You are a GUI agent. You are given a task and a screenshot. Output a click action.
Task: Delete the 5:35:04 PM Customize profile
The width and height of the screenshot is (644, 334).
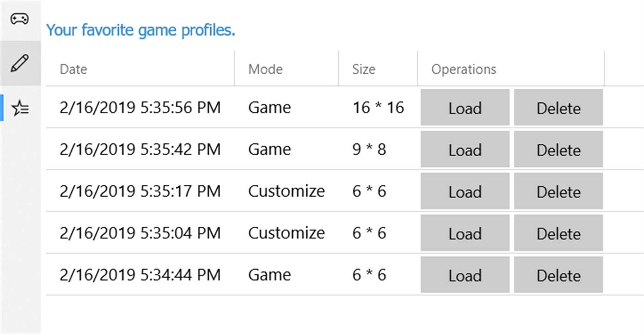558,233
